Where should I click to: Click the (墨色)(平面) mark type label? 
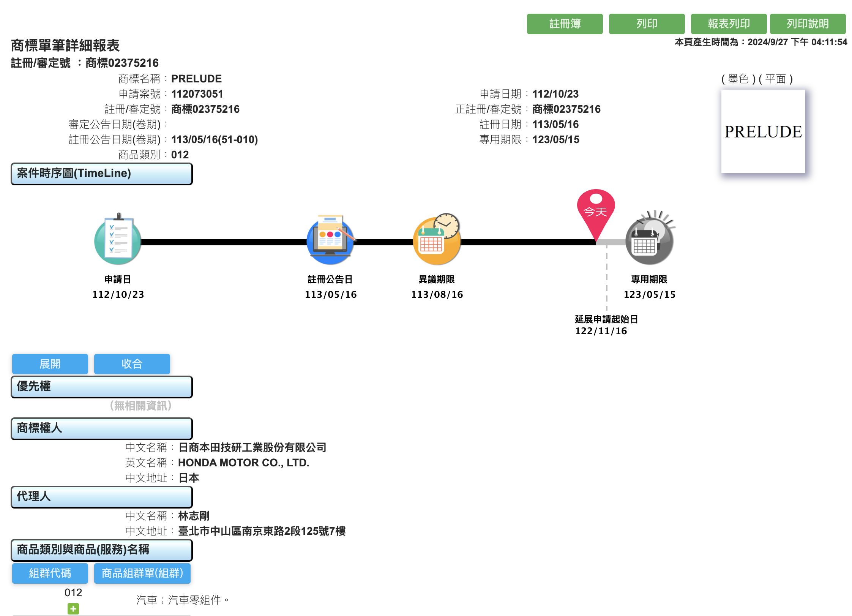(x=757, y=79)
